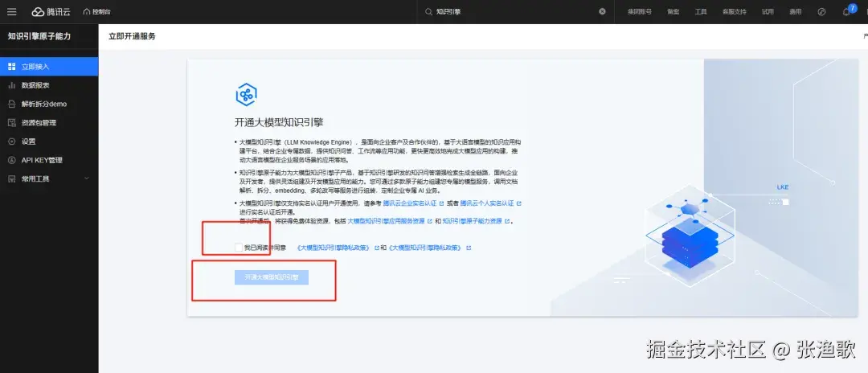Check the 我已阅读并同意 checkbox
Screen dimensions: 868x373
click(238, 248)
